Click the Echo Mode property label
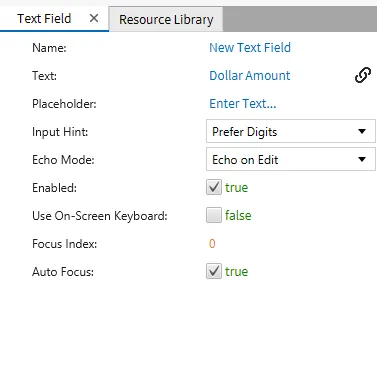The height and width of the screenshot is (377, 377). click(63, 160)
